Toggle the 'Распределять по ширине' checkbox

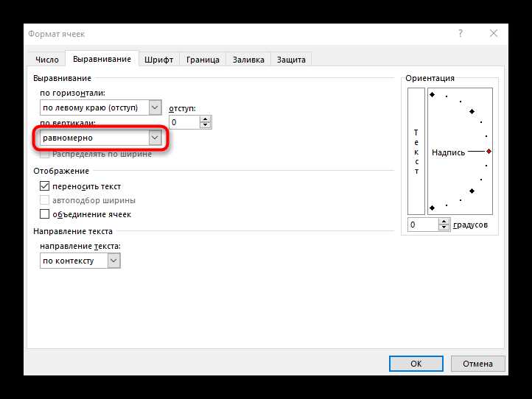[44, 155]
